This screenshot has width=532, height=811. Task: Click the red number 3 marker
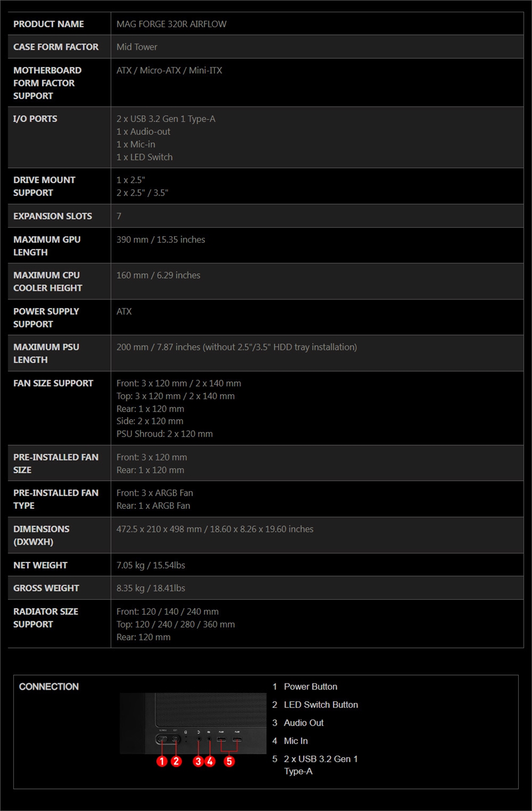(198, 761)
